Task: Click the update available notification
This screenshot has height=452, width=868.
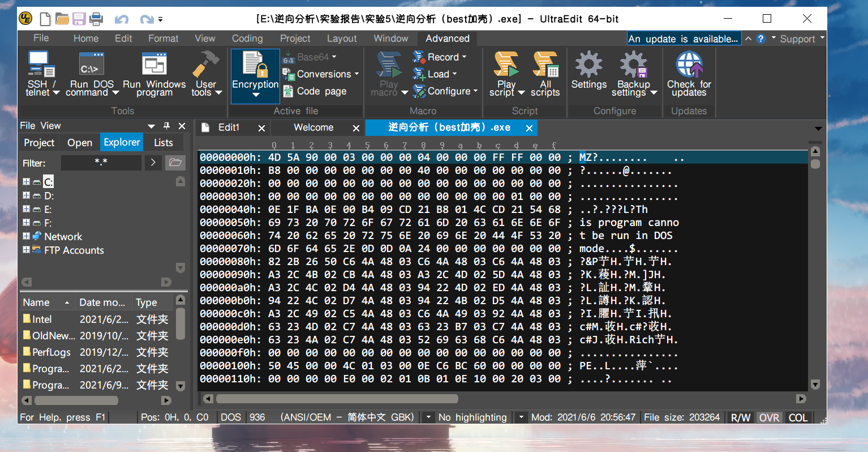Action: pyautogui.click(x=683, y=38)
